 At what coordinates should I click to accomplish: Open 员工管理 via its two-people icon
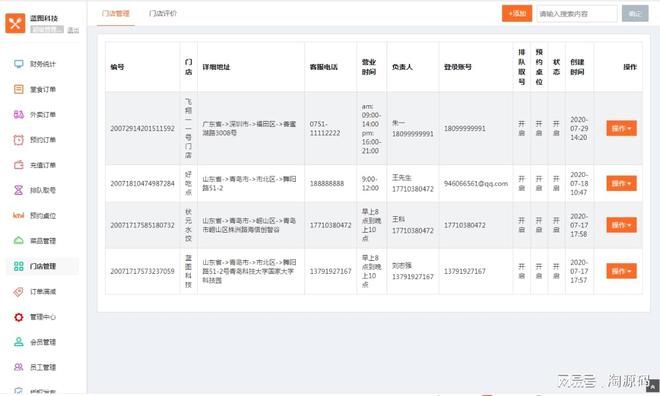[19, 367]
